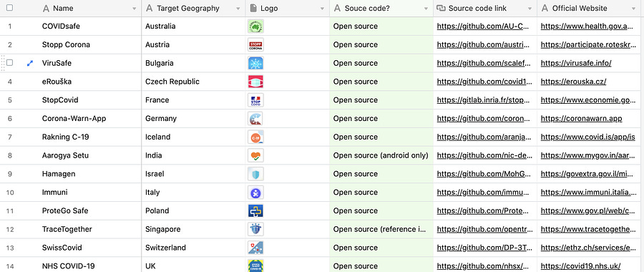Click the eRouška logo thumbnail
644x272 pixels.
tap(255, 82)
